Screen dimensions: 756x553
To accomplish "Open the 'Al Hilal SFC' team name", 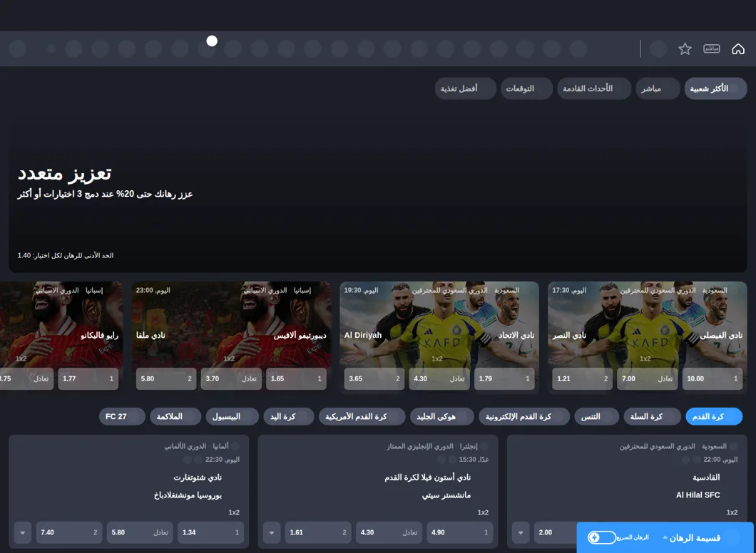I will [698, 495].
